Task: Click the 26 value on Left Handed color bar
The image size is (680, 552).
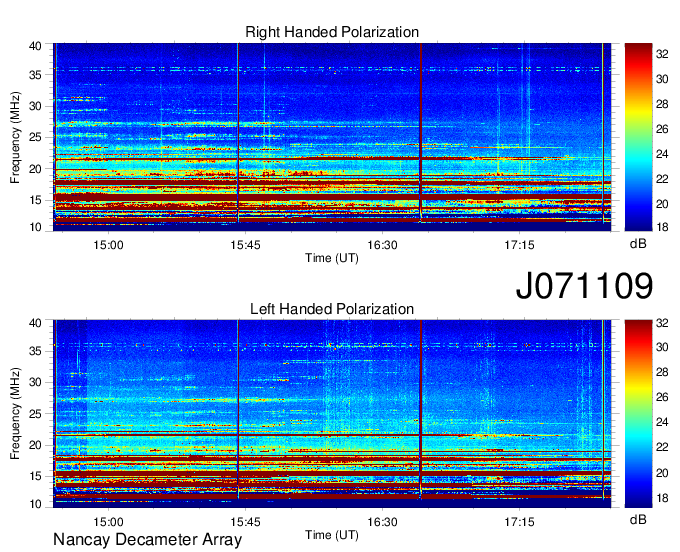Action: click(662, 397)
